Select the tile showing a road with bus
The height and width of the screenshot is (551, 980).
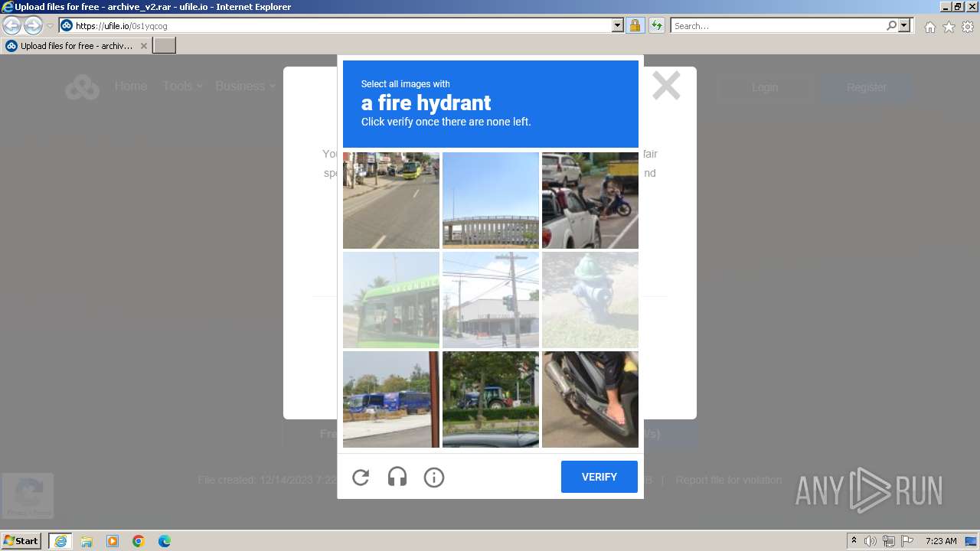coord(391,201)
